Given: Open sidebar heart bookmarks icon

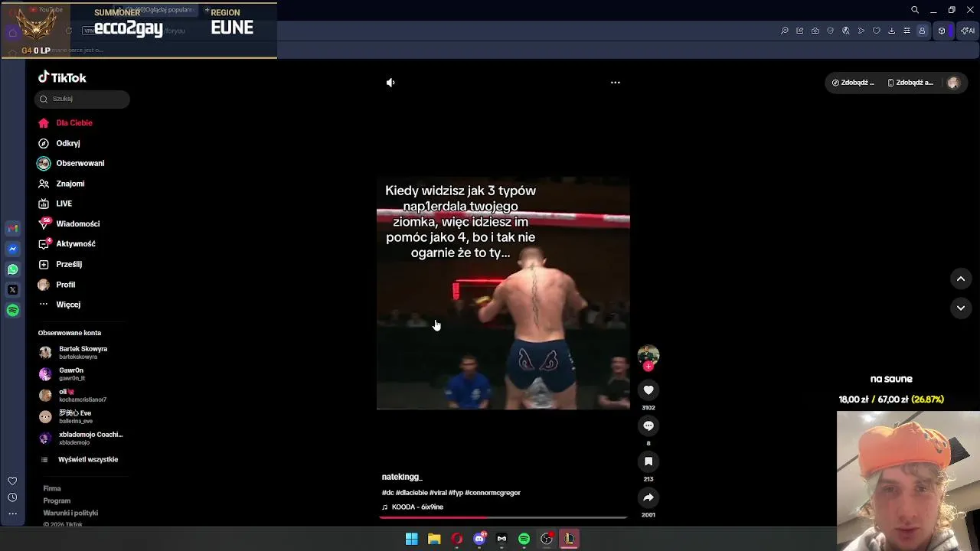Looking at the screenshot, I should (12, 481).
